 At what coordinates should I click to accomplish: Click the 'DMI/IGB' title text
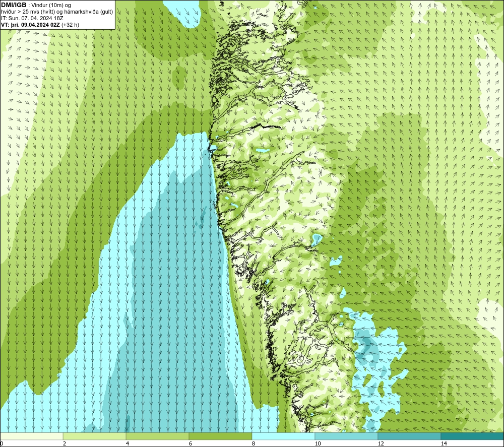click(x=14, y=5)
